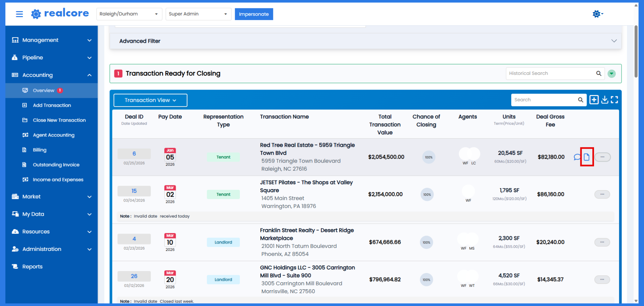This screenshot has height=306, width=644.
Task: Expand the table to fullscreen
Action: (614, 100)
